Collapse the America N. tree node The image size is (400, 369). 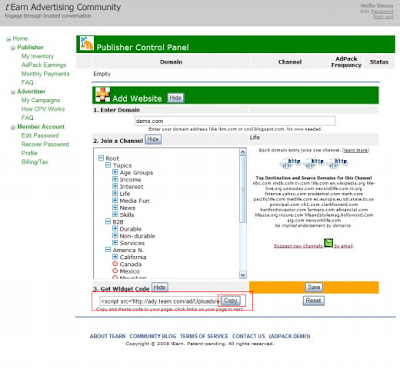[108, 249]
